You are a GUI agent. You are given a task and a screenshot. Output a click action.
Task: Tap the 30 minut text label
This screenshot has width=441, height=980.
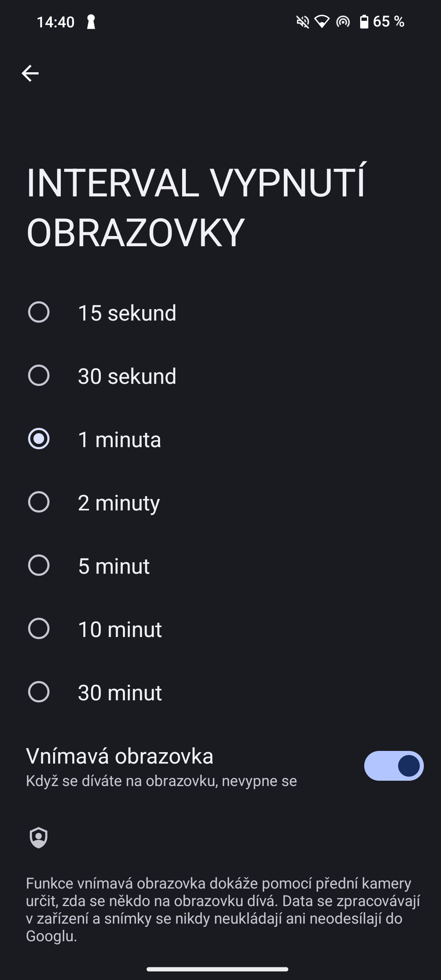tap(120, 693)
